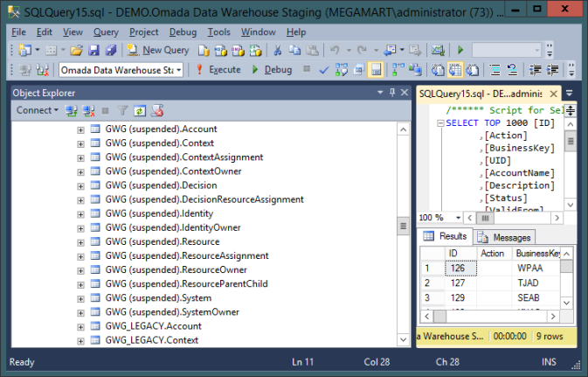Click the Change Connection icon
Viewport: 588px width, 377px height.
42,70
